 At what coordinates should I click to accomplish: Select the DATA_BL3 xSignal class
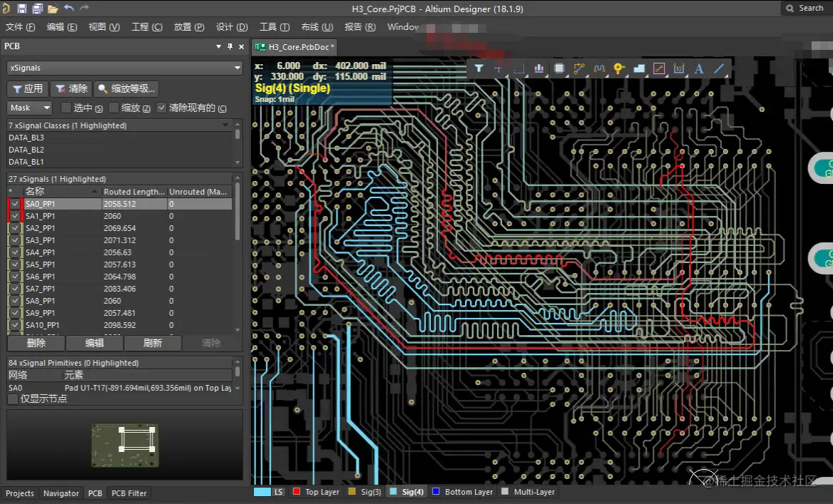point(120,138)
